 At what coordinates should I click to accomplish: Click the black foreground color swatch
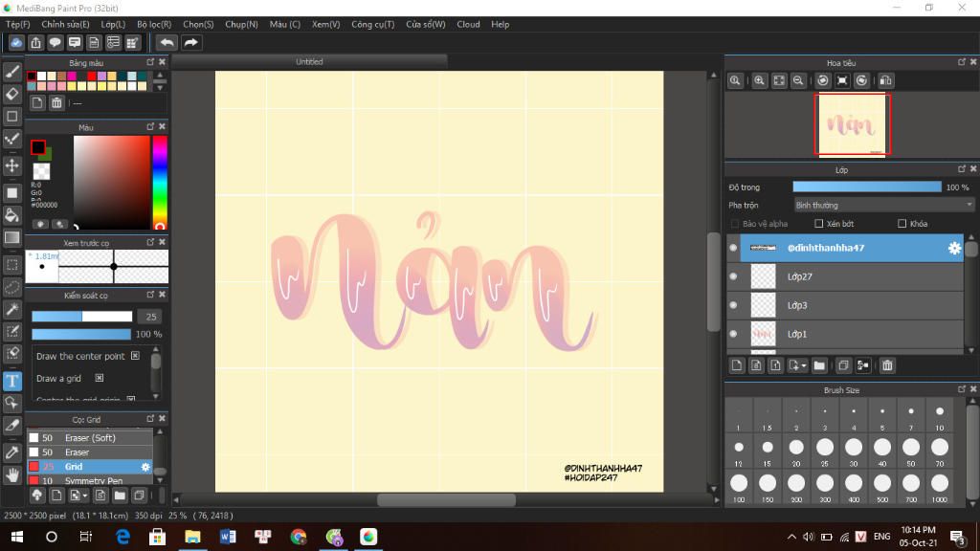[38, 146]
